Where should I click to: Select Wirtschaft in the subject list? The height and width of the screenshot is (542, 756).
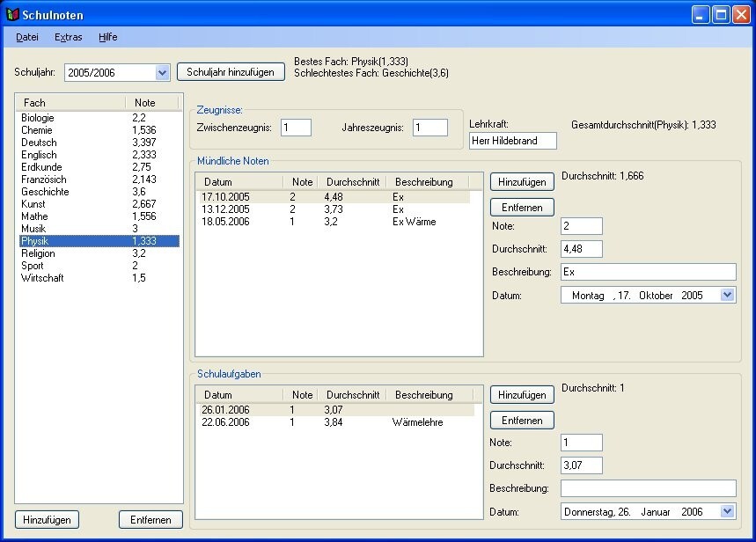click(x=99, y=278)
